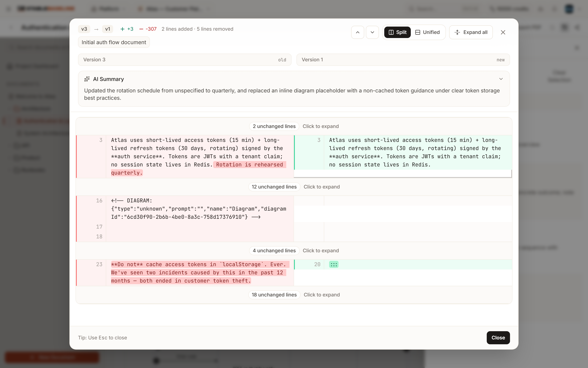Click the +3 additions count
This screenshot has height=368, width=588.
(x=127, y=29)
